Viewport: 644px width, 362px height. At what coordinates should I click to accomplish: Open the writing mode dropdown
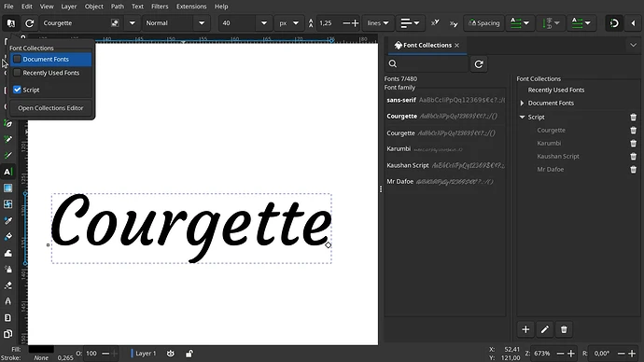(x=520, y=23)
